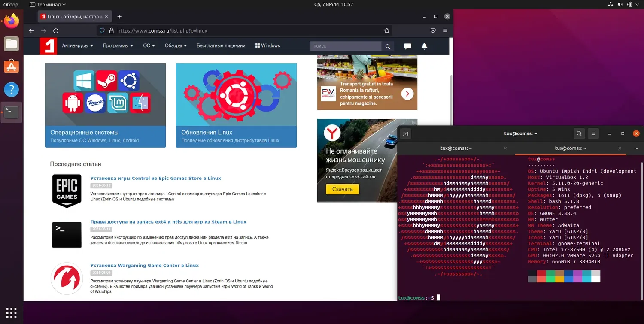Open a new terminal tab with the plus icon

(405, 134)
